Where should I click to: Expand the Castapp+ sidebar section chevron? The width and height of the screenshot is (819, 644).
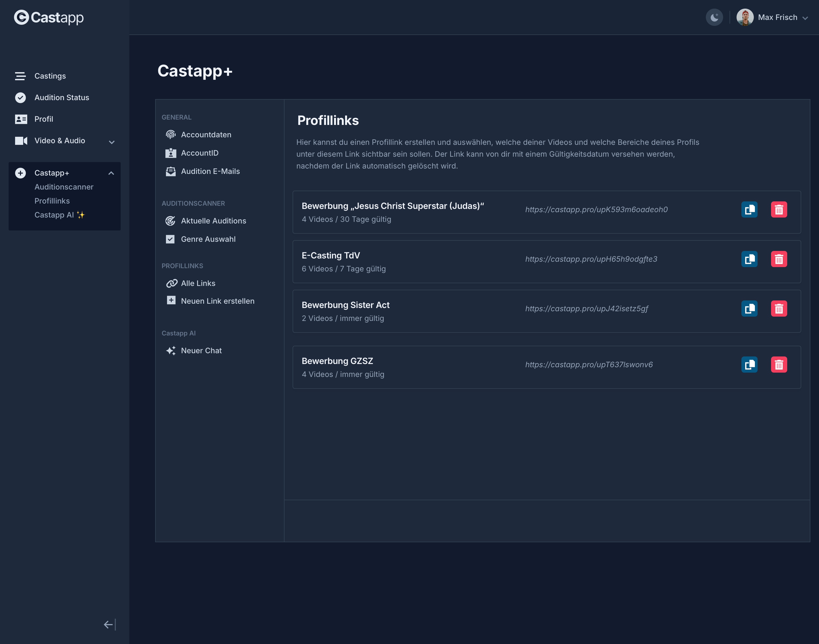tap(112, 173)
